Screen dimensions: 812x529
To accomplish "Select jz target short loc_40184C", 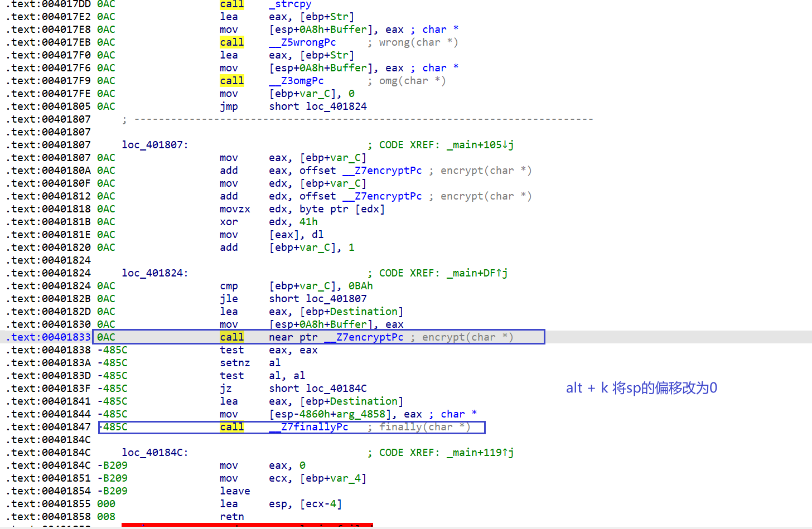I will coord(318,389).
